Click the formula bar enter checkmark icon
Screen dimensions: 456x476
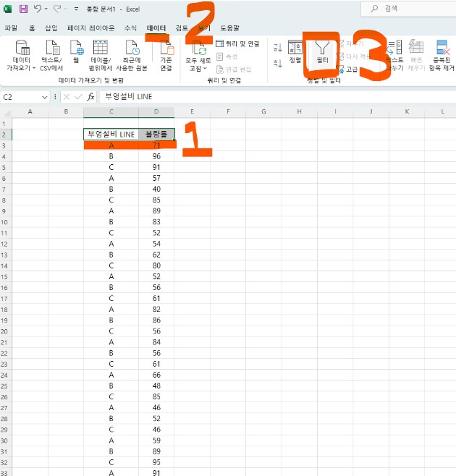point(78,97)
